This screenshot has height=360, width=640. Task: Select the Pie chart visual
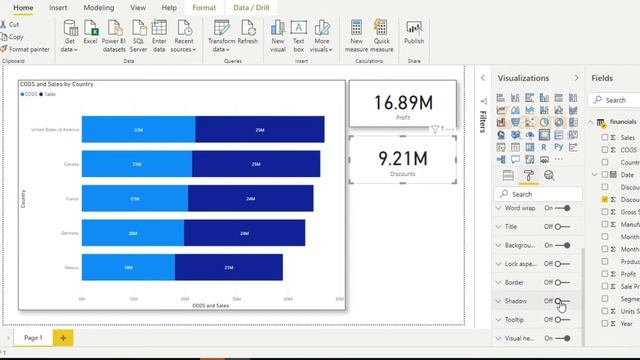[544, 122]
